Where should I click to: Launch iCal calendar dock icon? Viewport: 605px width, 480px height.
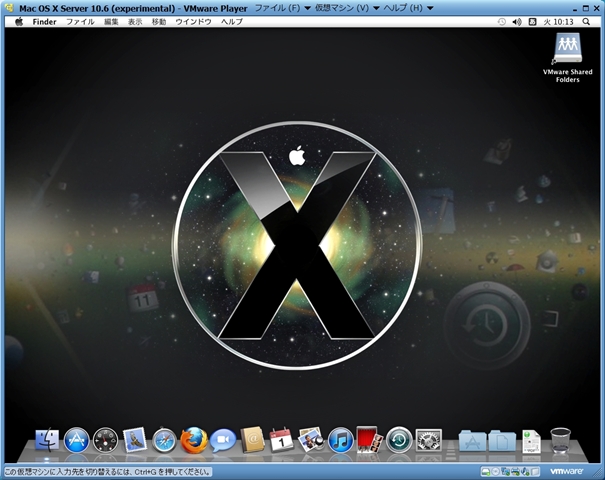pos(281,439)
